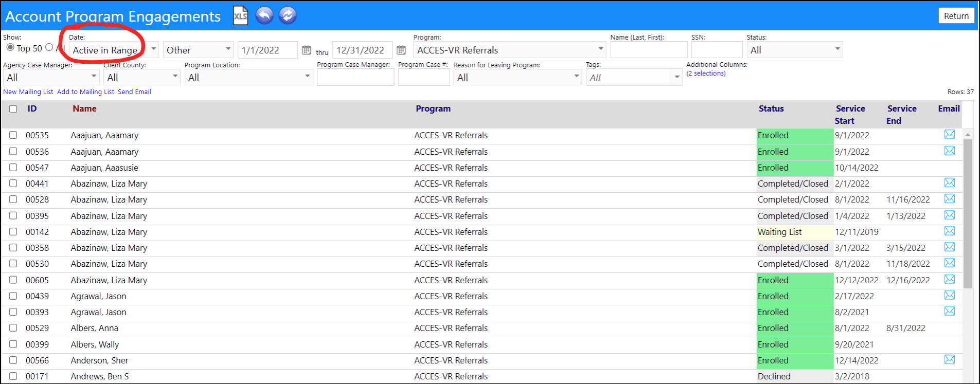
Task: Click the table's vertical scrollbar thumb
Action: tap(968, 213)
